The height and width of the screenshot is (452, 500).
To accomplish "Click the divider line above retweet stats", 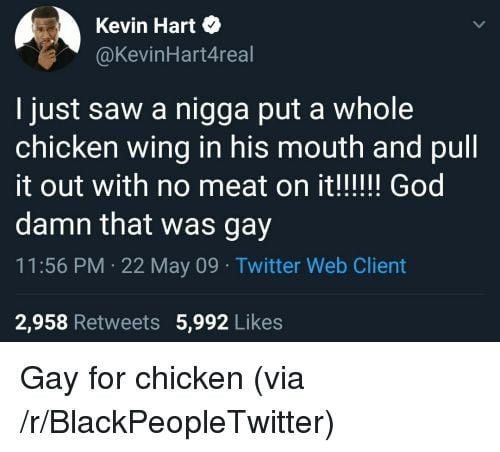I will (250, 294).
